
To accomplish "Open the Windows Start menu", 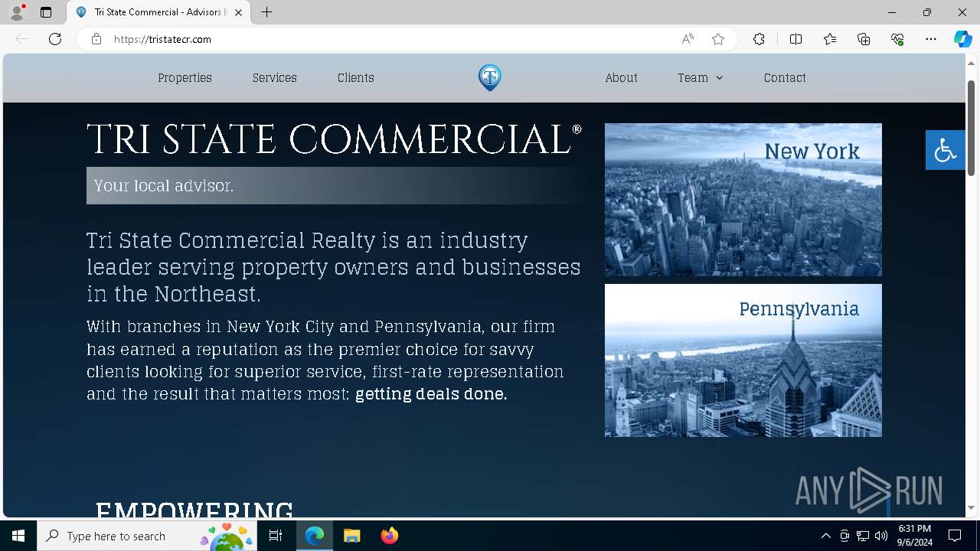I will click(18, 536).
